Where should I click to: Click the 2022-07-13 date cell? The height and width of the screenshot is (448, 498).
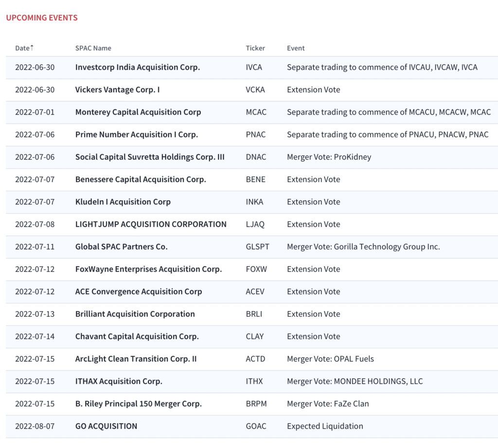click(x=35, y=314)
